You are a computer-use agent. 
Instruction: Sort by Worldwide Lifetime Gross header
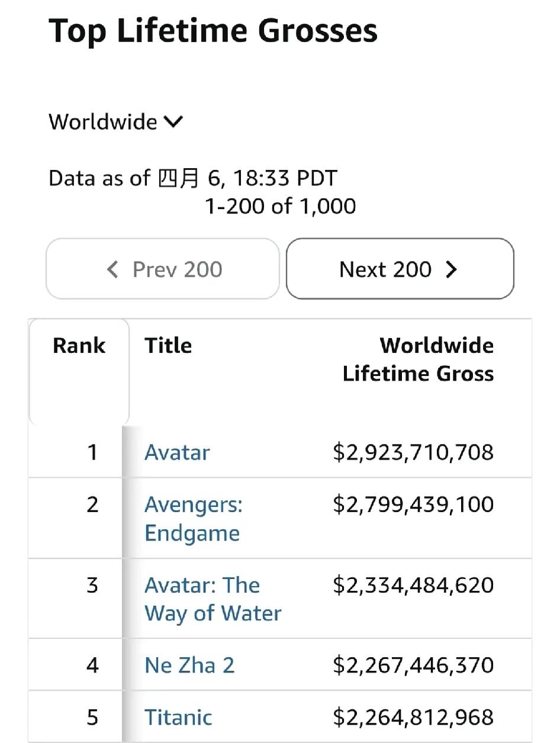tap(418, 359)
